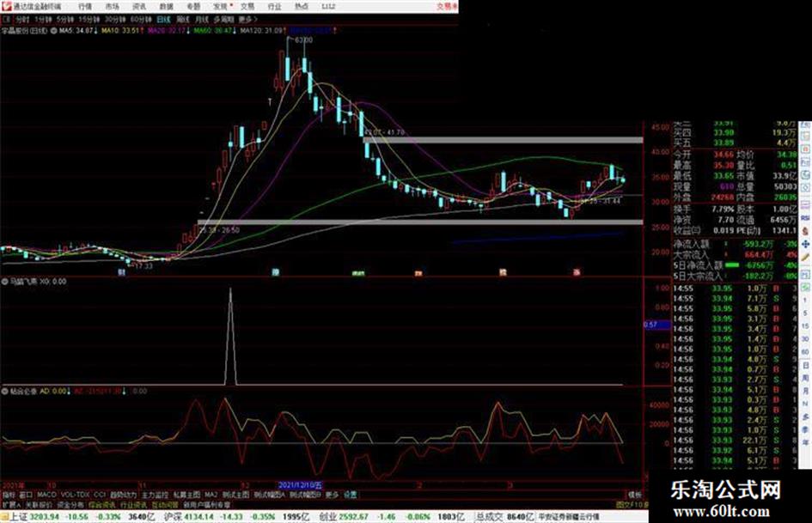Select the 月线 monthly period tab
Screen dimensions: 812x523
(202, 19)
